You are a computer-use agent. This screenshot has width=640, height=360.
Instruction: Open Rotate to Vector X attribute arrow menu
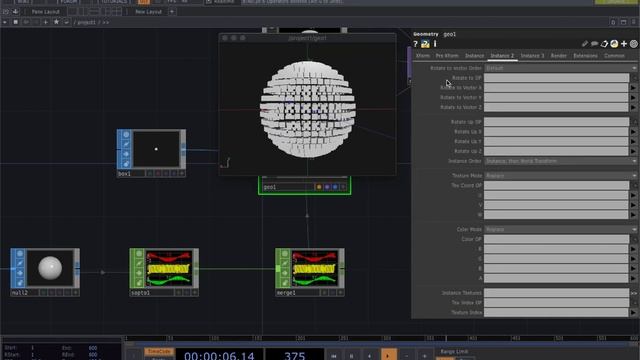pos(633,88)
